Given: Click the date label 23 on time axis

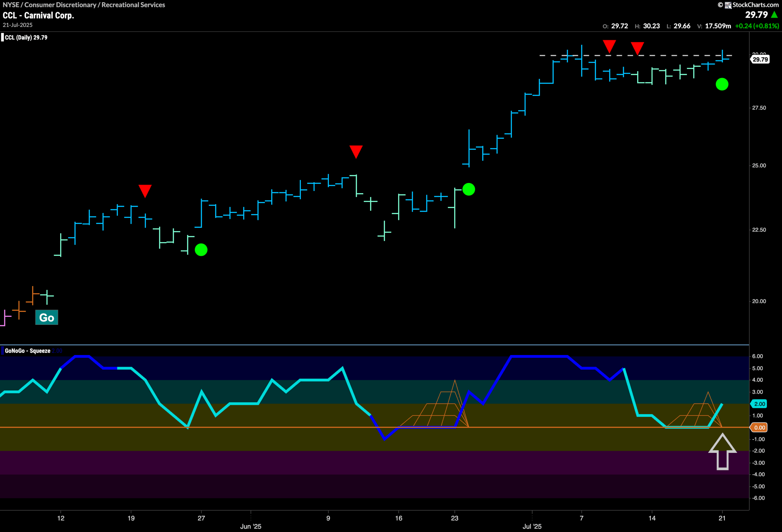Looking at the screenshot, I should click(455, 518).
